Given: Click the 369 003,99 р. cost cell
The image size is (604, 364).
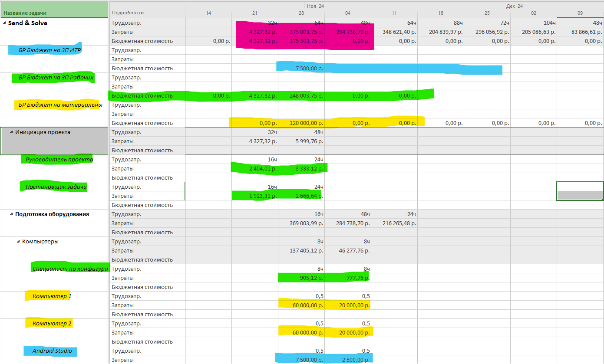Looking at the screenshot, I should coord(301,223).
